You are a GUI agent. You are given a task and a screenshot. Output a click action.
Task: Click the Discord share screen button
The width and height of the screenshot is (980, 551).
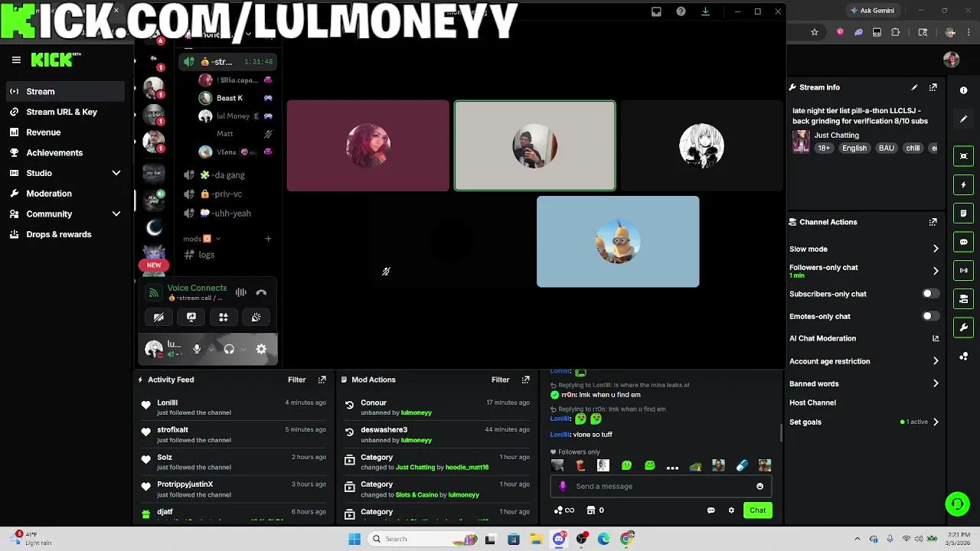coord(191,317)
